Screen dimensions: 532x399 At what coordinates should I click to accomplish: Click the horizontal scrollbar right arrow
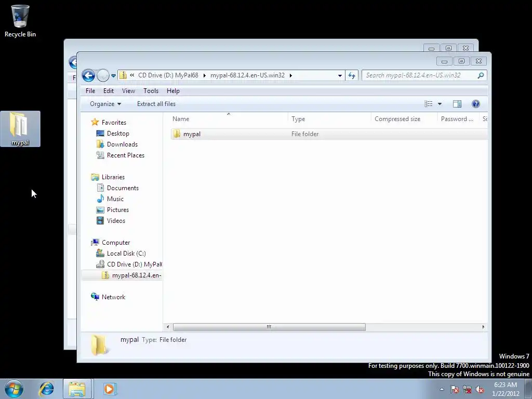(x=483, y=327)
